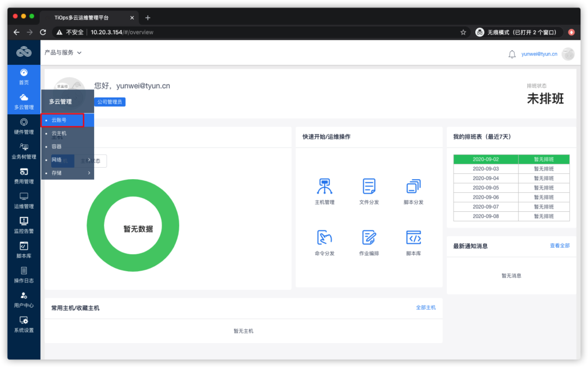Click the notification bell icon

coord(512,53)
